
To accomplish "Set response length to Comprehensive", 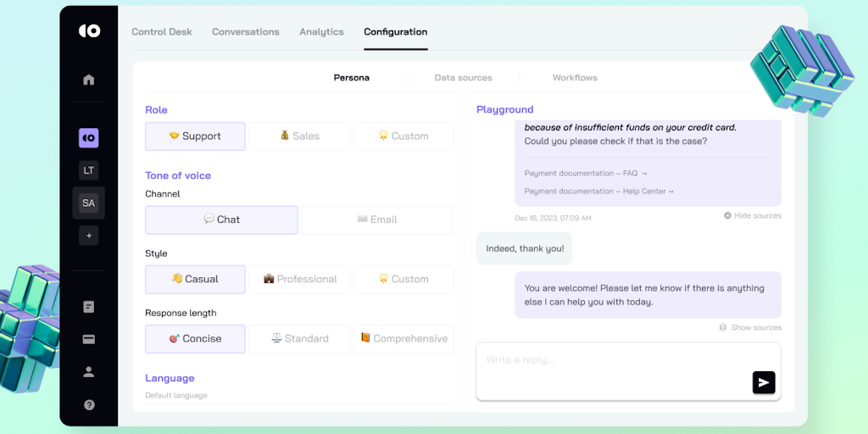I will 403,338.
